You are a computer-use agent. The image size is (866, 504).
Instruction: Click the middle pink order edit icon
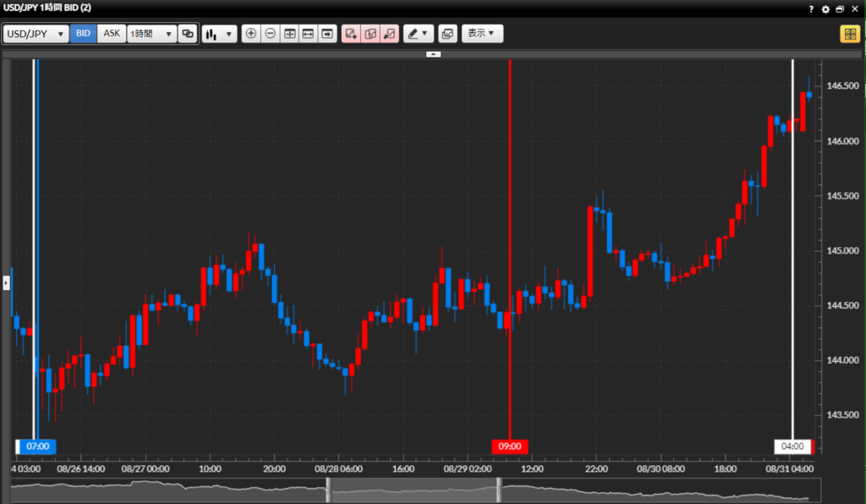[370, 34]
